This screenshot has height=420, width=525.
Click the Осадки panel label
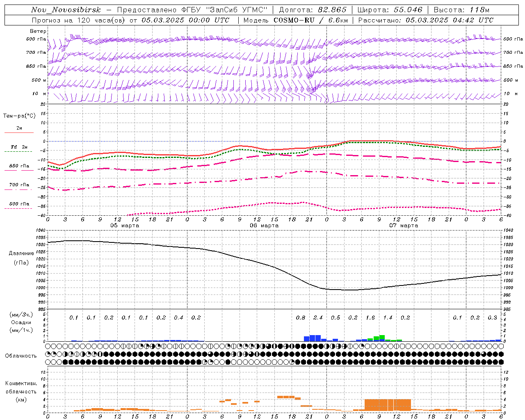[x=21, y=322]
